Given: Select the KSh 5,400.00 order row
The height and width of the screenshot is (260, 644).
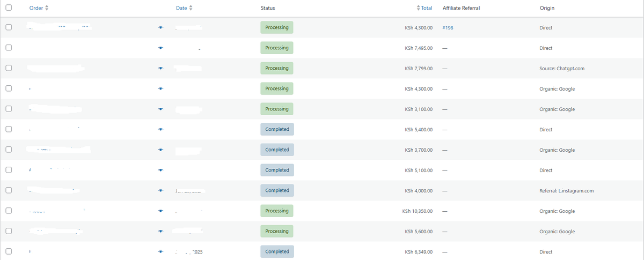Looking at the screenshot, I should coord(8,129).
